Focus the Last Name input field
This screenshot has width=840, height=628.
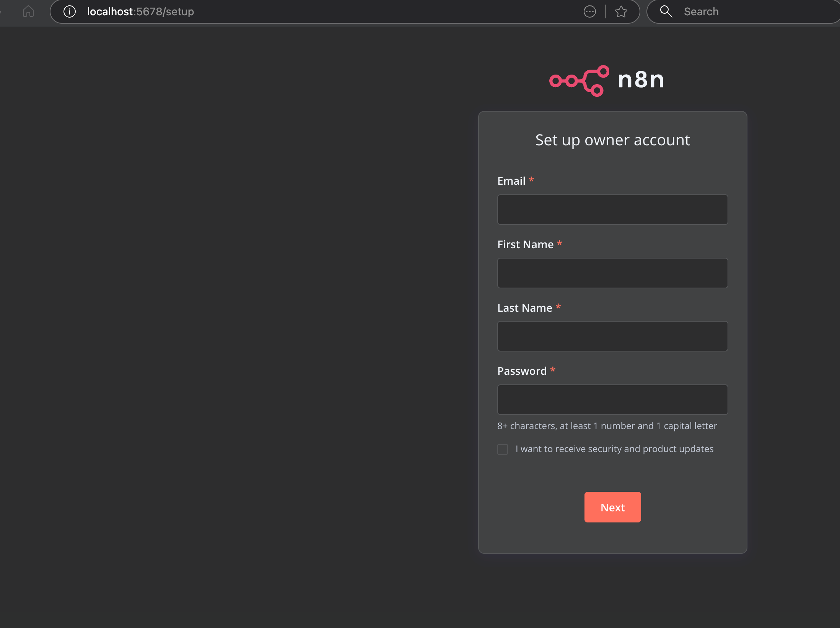pos(612,336)
